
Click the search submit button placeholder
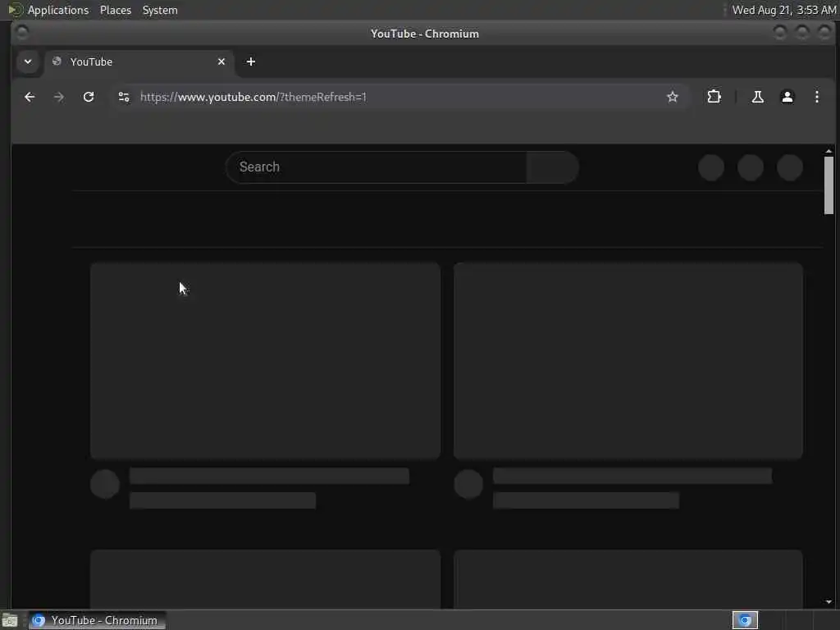click(552, 167)
